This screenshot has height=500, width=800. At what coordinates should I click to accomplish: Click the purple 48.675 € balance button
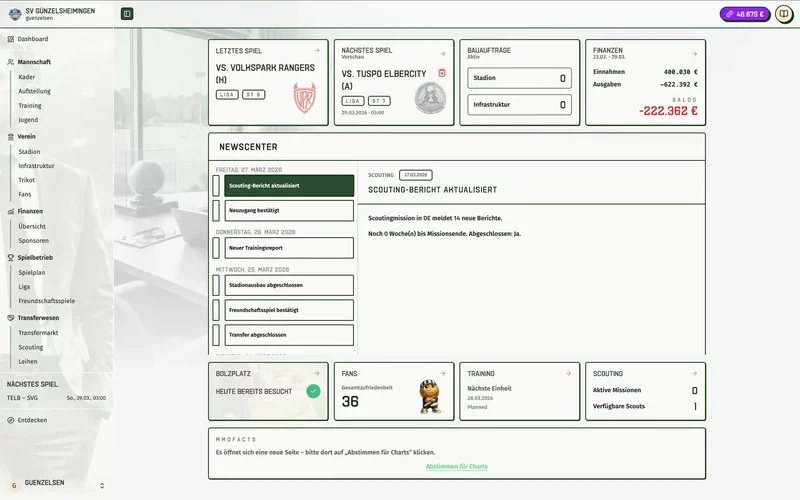click(x=745, y=14)
